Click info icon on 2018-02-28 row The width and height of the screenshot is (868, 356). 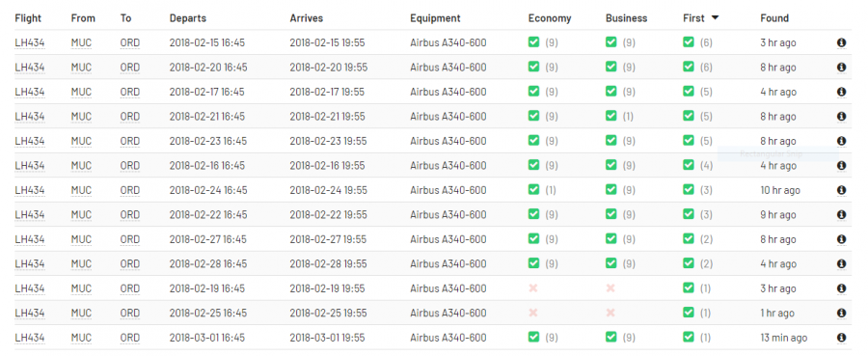pyautogui.click(x=841, y=263)
